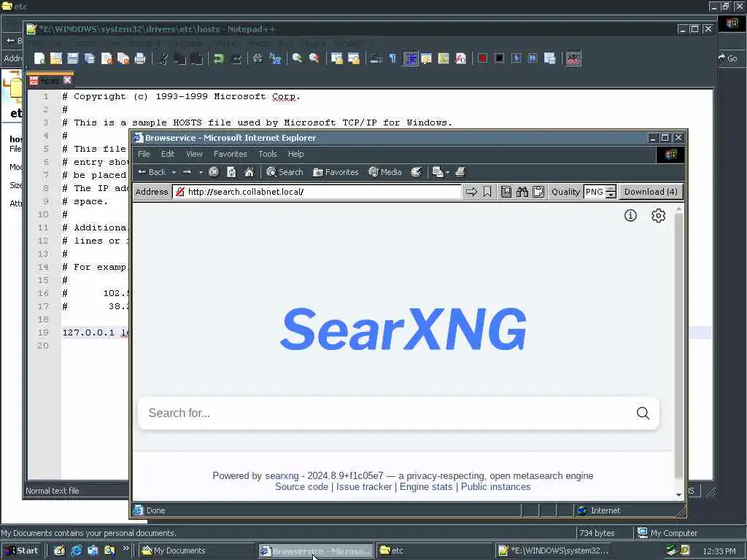Click the Download (4) button
Image resolution: width=747 pixels, height=560 pixels.
651,192
